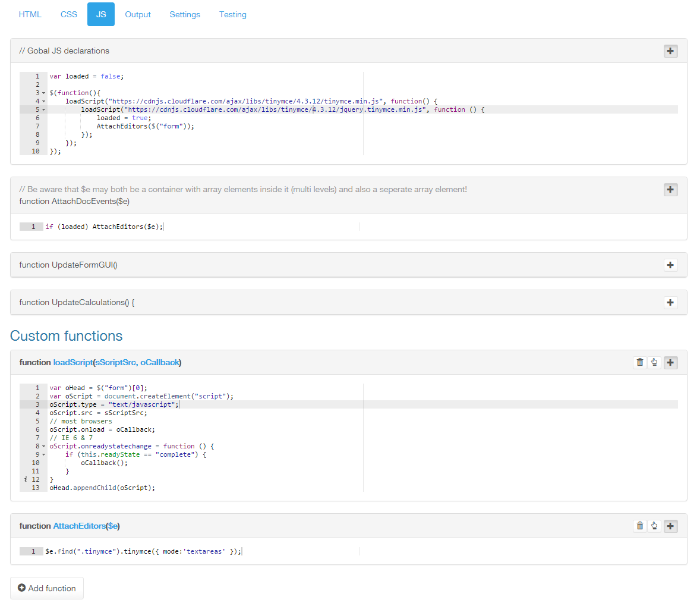Click the tinymce.min.js loadScript line
This screenshot has width=700, height=606.
(x=251, y=102)
